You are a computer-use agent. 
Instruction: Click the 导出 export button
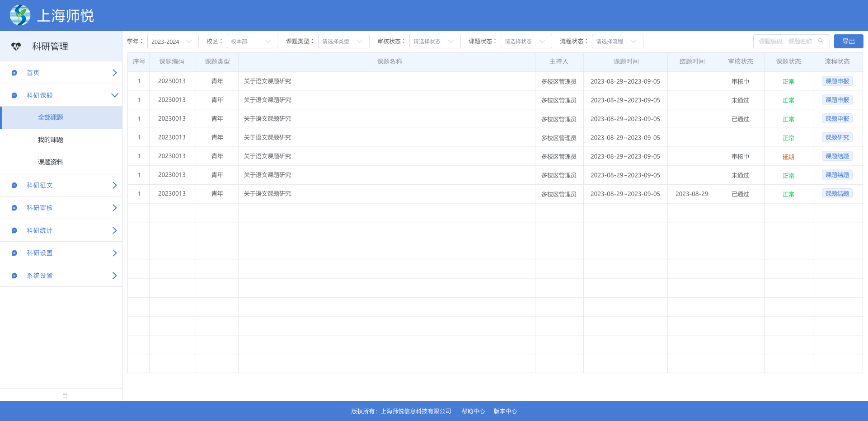tap(849, 41)
